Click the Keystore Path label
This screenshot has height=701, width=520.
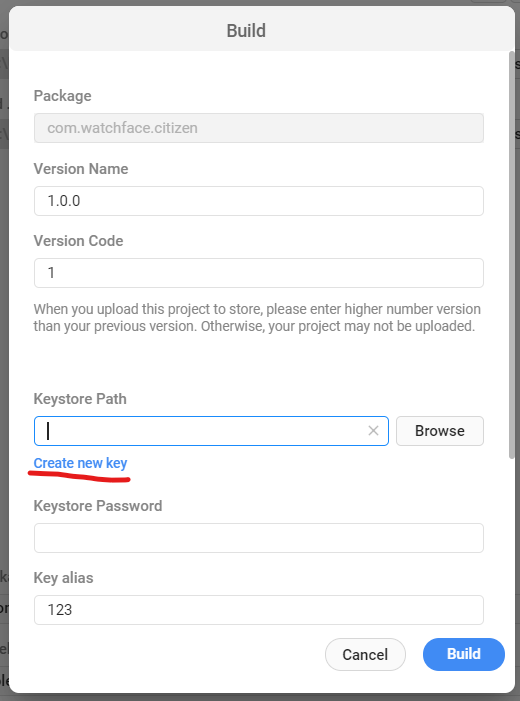click(x=80, y=398)
